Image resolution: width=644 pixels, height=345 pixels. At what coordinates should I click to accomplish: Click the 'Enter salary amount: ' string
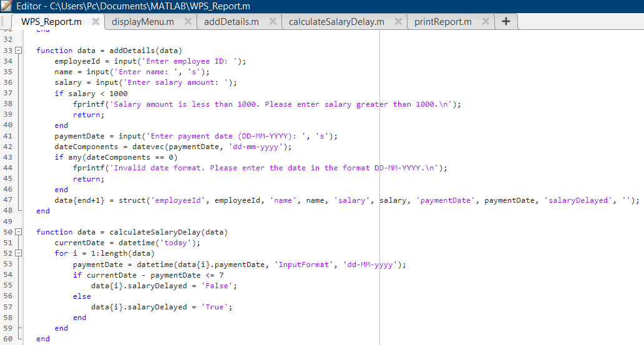pyautogui.click(x=176, y=82)
